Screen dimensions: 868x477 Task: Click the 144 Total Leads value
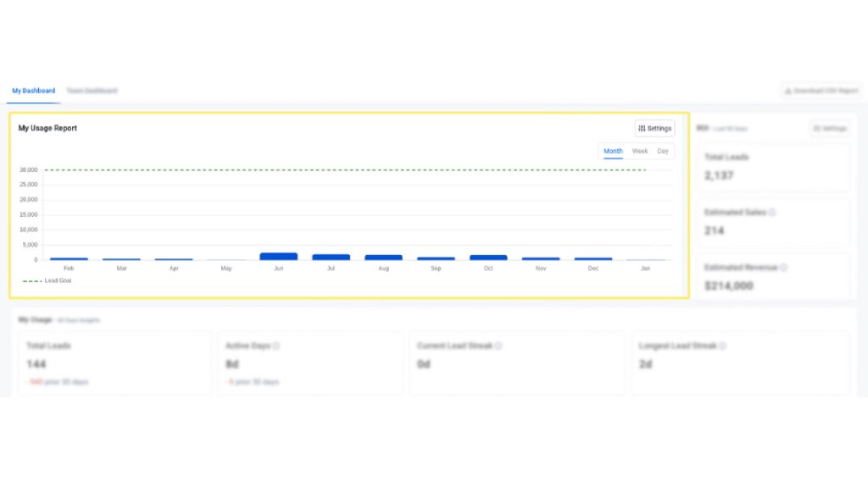click(x=36, y=364)
